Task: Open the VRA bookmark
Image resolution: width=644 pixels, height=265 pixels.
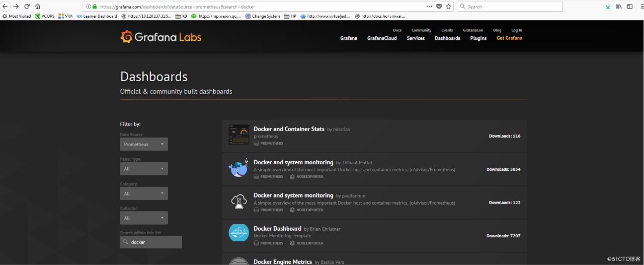Action: click(x=65, y=16)
